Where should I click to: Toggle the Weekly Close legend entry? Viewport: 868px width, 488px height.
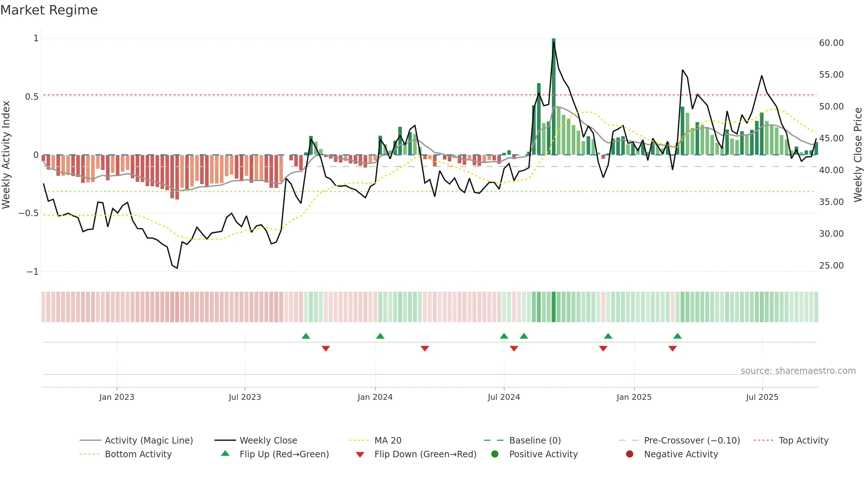256,440
